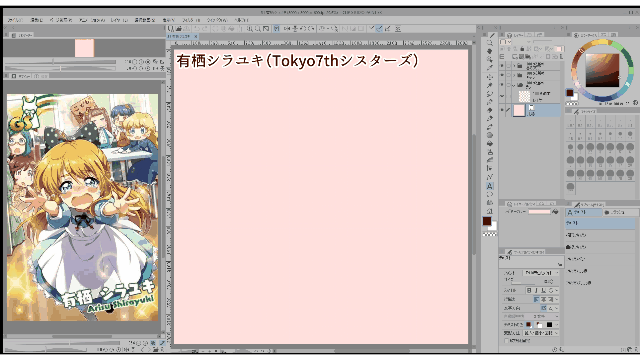
Task: Open the File menu
Action: point(15,20)
